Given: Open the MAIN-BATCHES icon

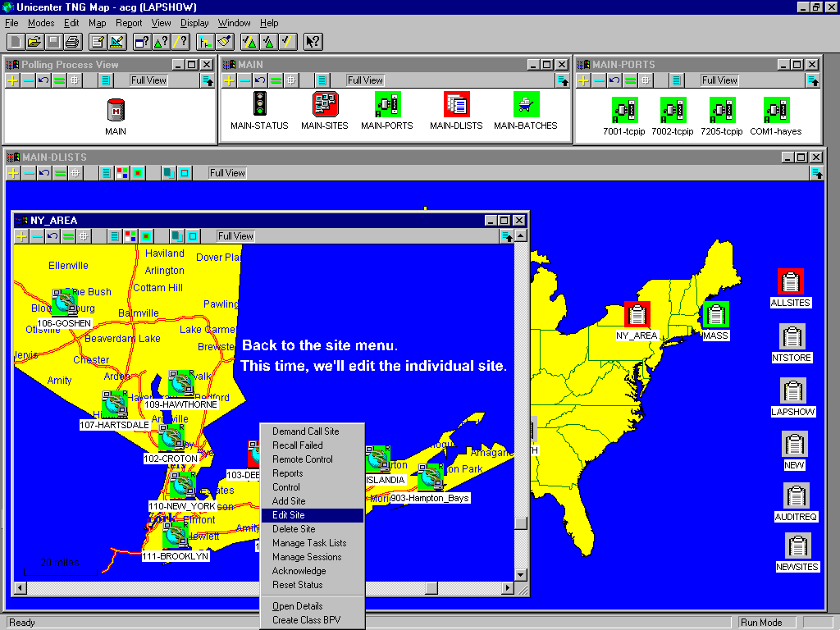Looking at the screenshot, I should pos(526,104).
